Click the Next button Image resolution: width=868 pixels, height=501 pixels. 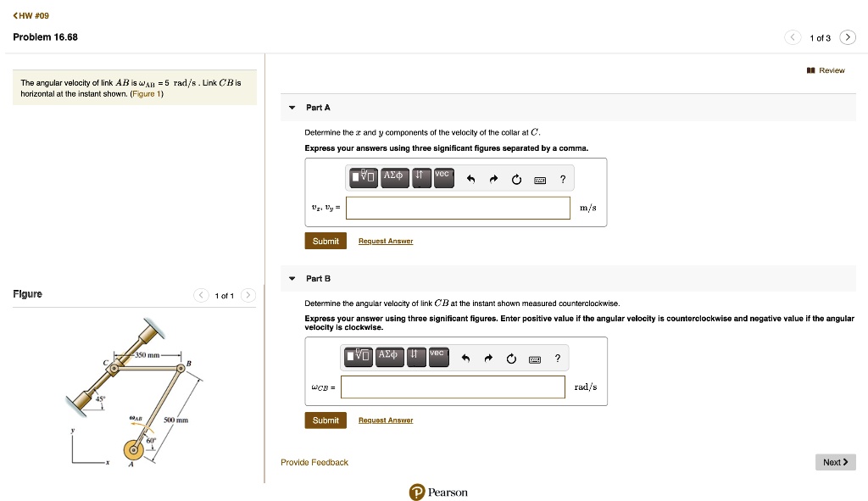click(835, 462)
